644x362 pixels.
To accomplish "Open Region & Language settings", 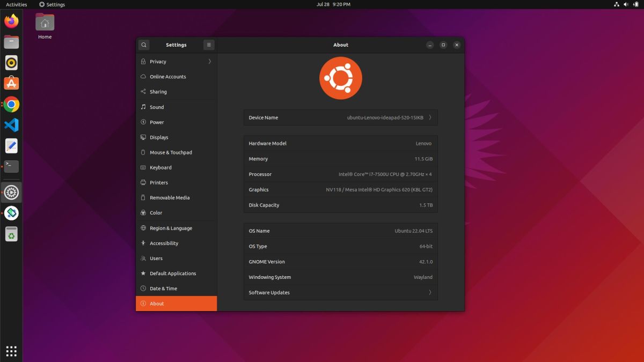I will [176, 228].
